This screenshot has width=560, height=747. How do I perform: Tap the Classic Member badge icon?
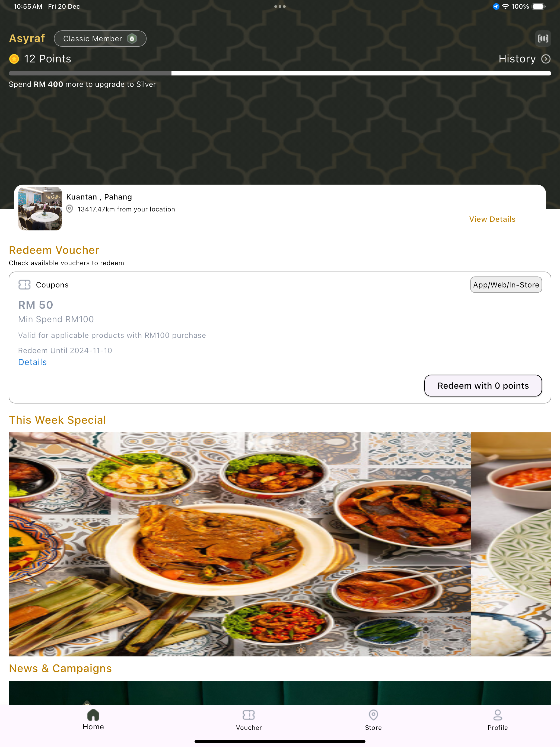point(132,39)
